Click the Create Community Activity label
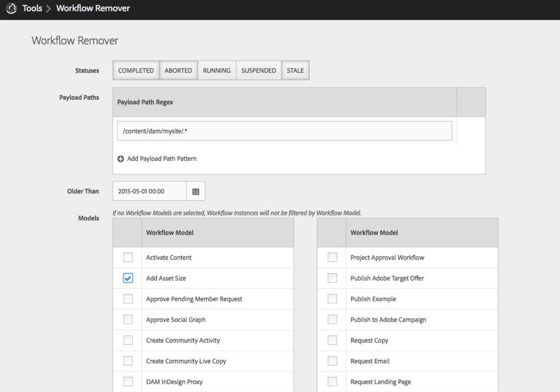 [183, 340]
